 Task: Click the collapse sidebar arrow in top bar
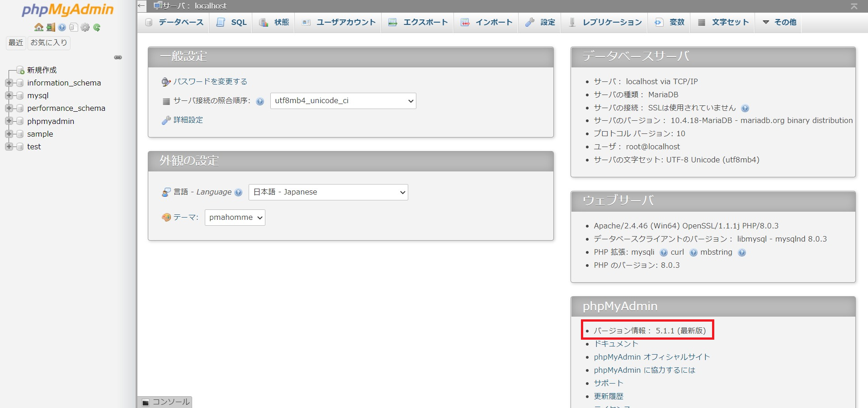[x=142, y=6]
